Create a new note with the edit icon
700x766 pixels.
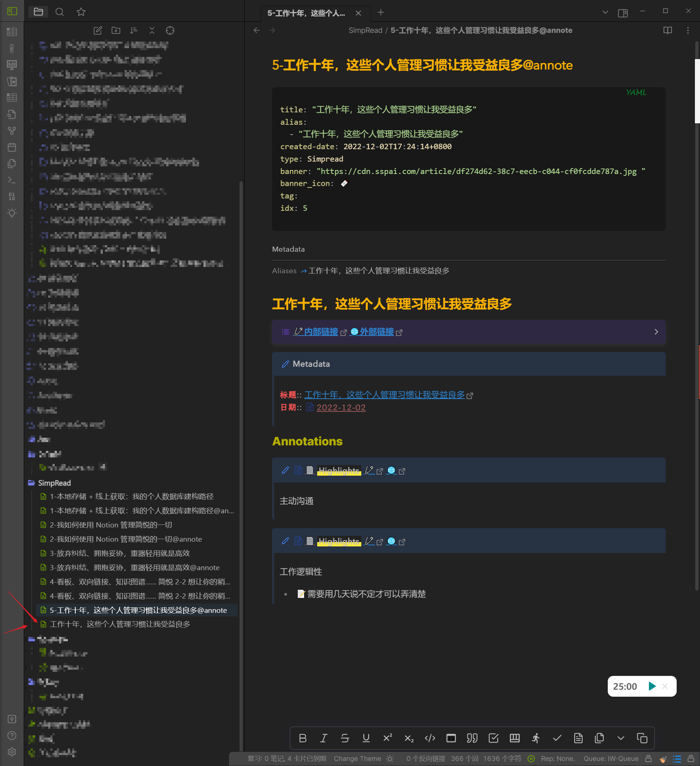(x=98, y=30)
